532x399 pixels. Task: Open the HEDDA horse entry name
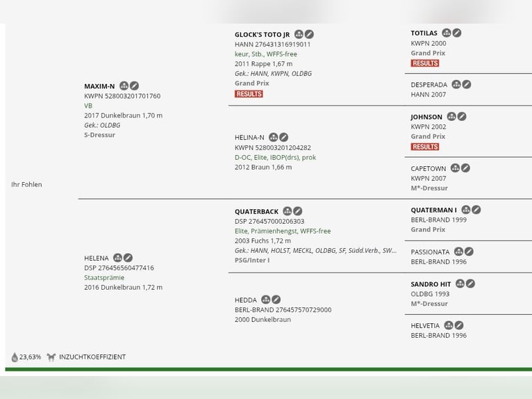246,300
